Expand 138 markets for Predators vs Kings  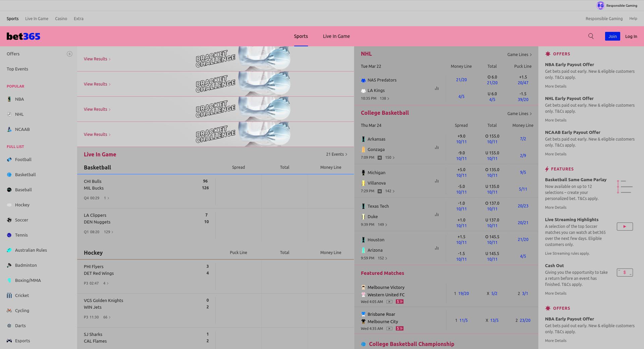[384, 98]
